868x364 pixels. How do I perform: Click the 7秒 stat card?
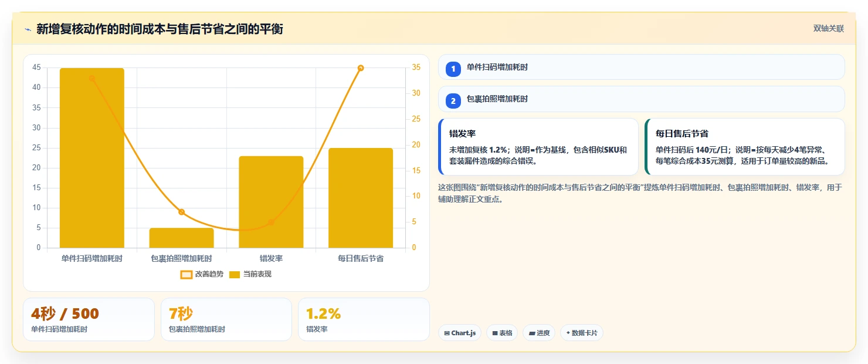pyautogui.click(x=226, y=319)
